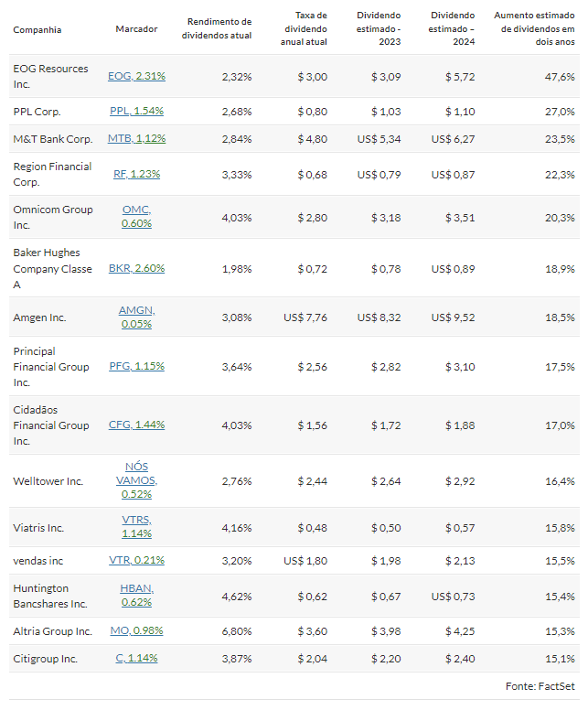588x710 pixels.
Task: Open the HBAN ticker link
Action: tap(136, 595)
